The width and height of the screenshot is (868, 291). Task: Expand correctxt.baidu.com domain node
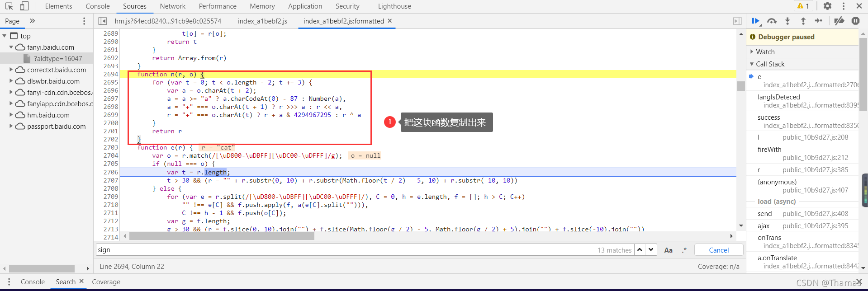(x=11, y=70)
